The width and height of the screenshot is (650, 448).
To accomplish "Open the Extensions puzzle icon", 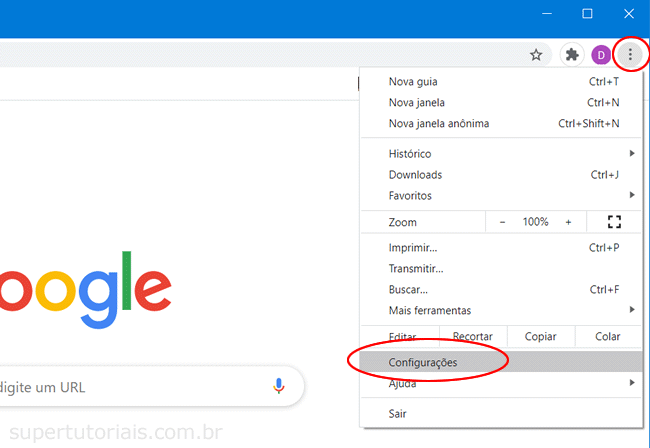I will (572, 55).
